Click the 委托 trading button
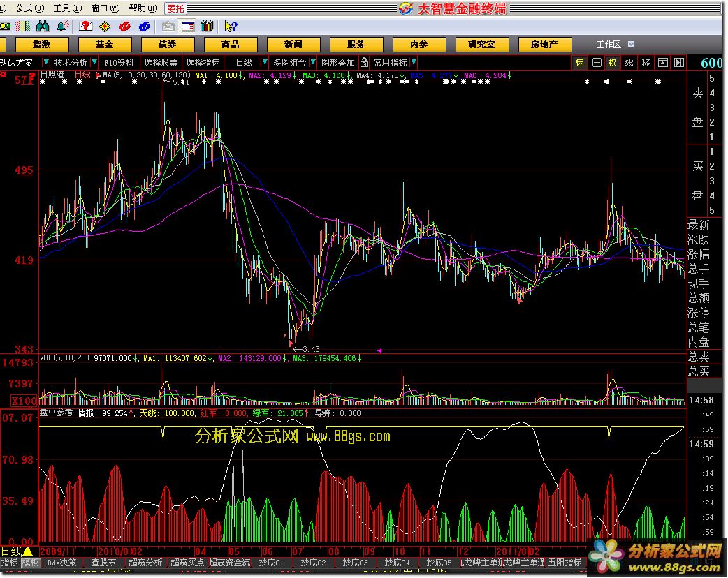 click(x=175, y=8)
